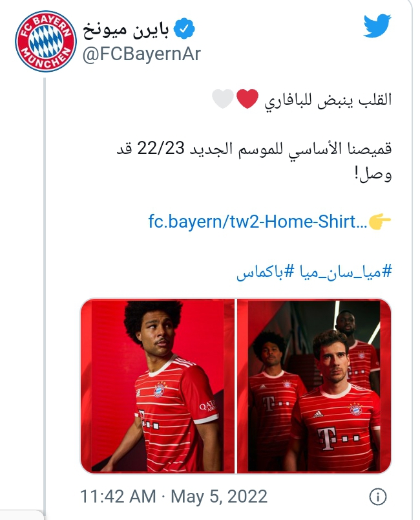420x520 pixels.
Task: Click the Qatar Airways sleeve logo in photo
Action: click(207, 406)
